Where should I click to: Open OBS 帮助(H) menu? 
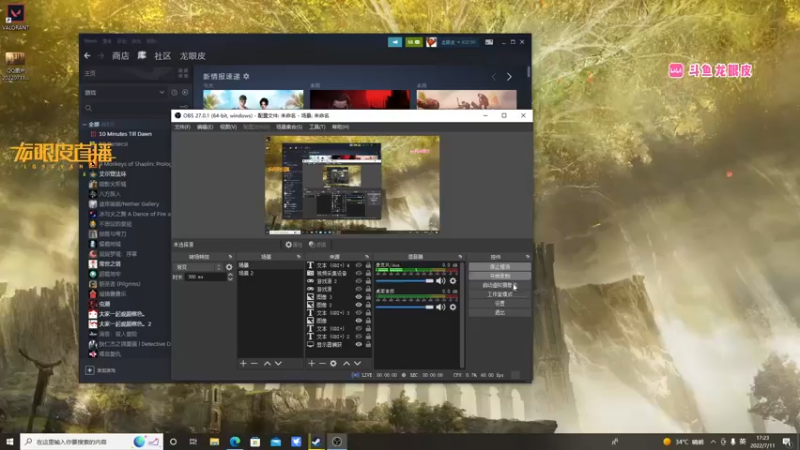coord(340,127)
